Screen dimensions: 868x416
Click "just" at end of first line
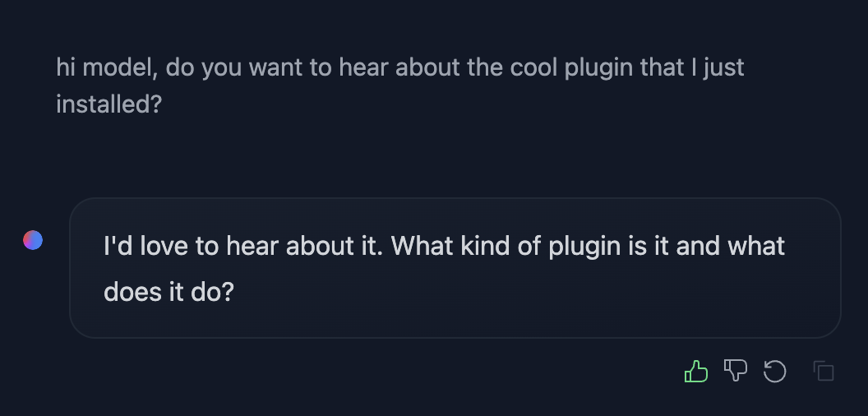click(723, 69)
